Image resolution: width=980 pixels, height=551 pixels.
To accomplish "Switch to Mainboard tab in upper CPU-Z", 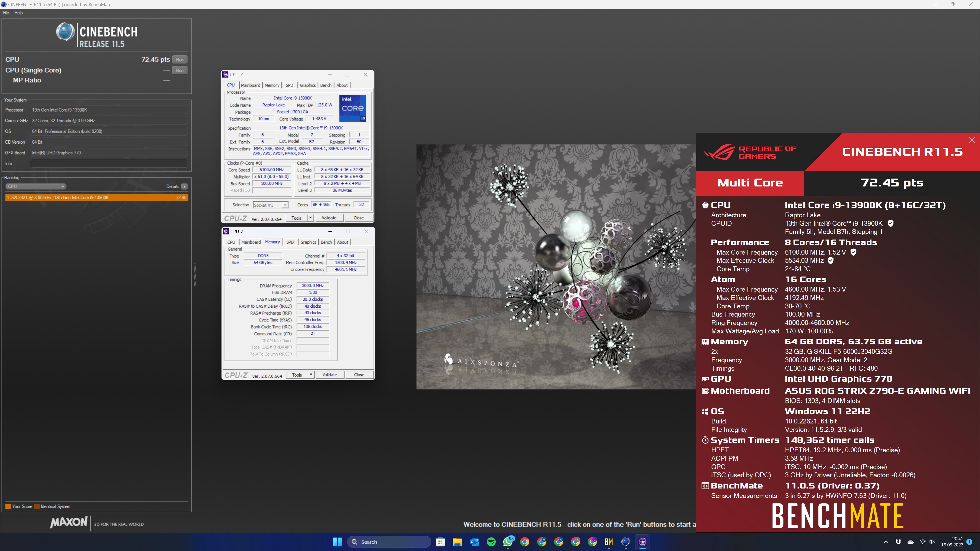I will [251, 85].
